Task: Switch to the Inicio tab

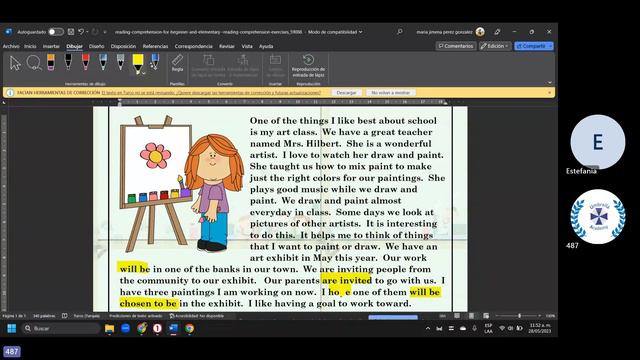Action: pyautogui.click(x=30, y=46)
